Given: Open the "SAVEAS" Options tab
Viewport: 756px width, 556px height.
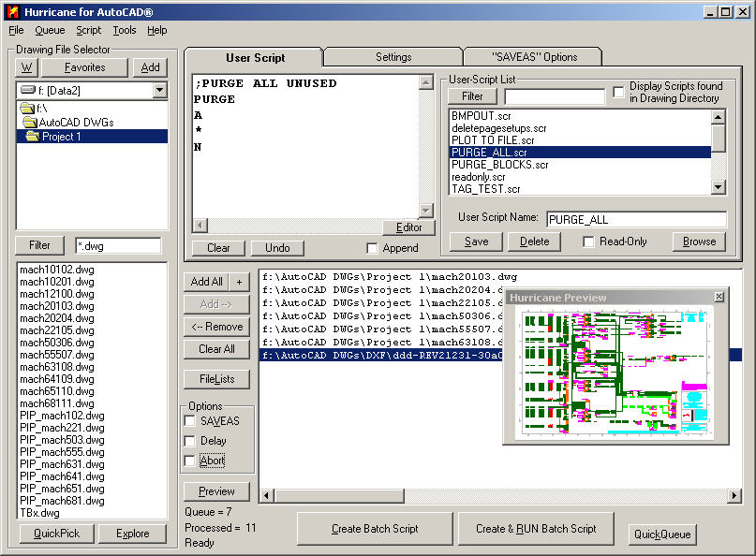Looking at the screenshot, I should pos(533,57).
